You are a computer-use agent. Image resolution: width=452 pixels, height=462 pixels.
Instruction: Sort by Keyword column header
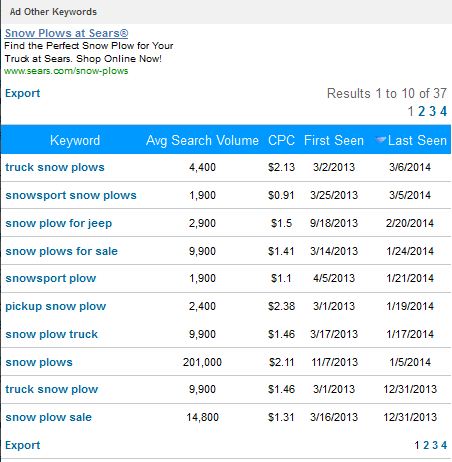point(75,140)
